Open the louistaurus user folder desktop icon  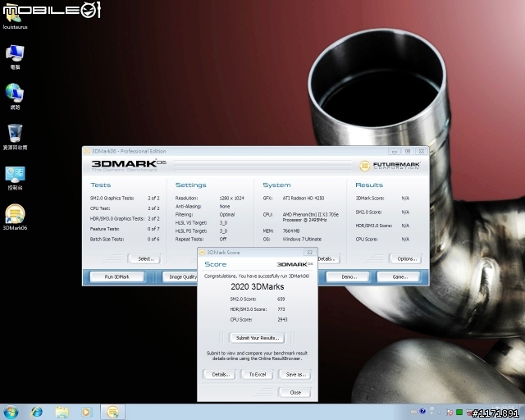pos(15,18)
